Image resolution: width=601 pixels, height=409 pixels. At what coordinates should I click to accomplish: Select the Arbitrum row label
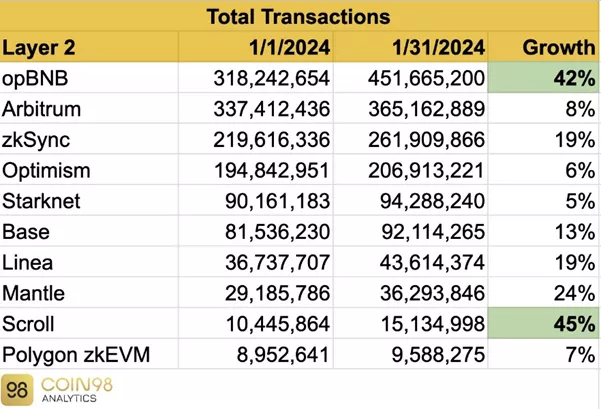(41, 109)
